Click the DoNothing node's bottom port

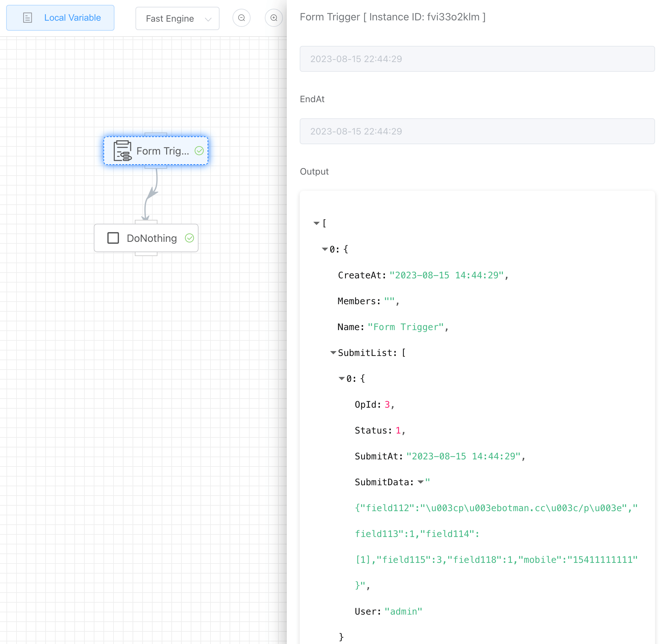coord(146,254)
